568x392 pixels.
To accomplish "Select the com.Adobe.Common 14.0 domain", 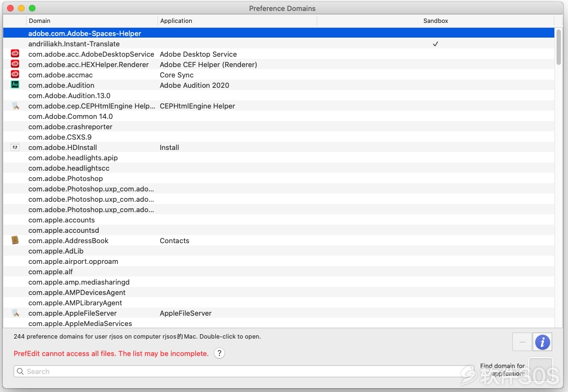I will tap(70, 116).
